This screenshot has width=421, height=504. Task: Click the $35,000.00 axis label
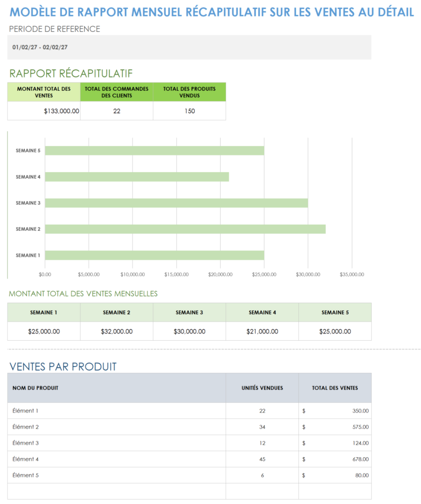point(351,274)
